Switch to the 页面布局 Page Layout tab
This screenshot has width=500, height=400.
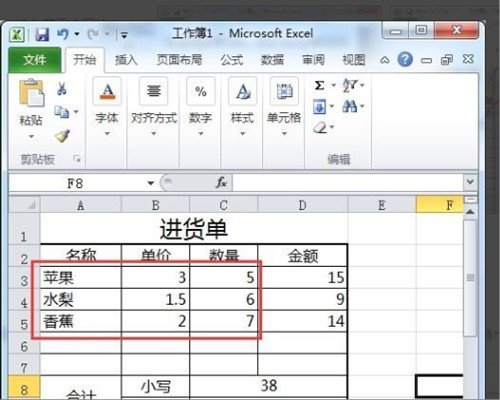[x=179, y=60]
